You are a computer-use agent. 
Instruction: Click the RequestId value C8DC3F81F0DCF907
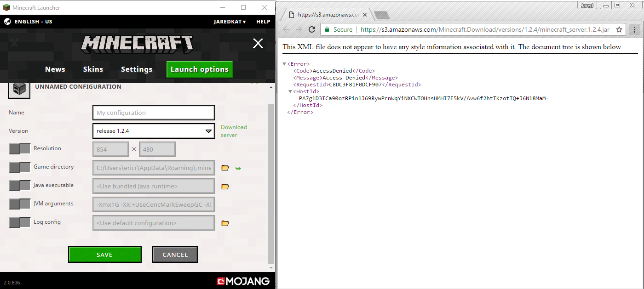pyautogui.click(x=355, y=85)
